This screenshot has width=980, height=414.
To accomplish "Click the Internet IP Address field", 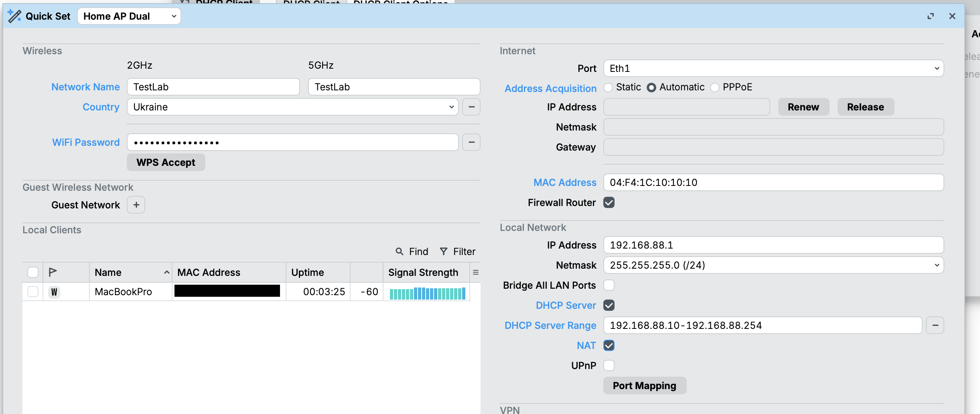I will (687, 107).
